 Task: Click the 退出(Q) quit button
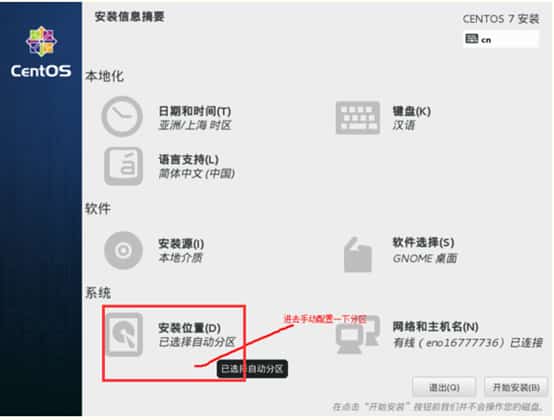(444, 388)
